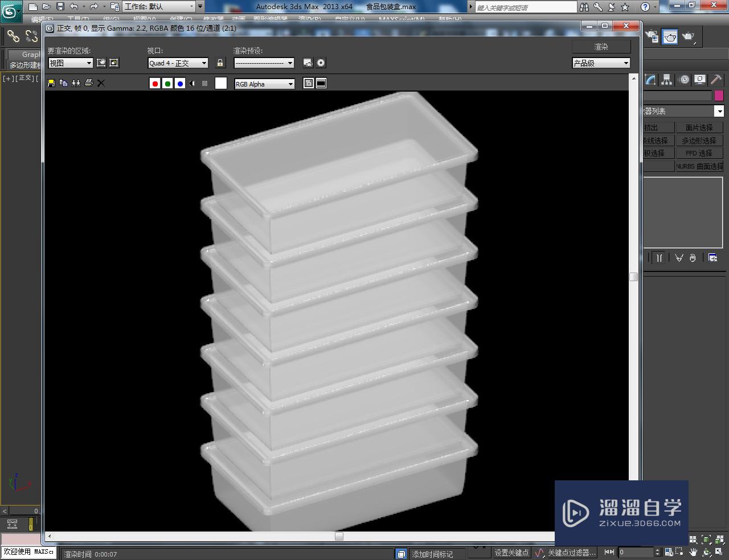Click the magenta object color swatch

[x=719, y=96]
